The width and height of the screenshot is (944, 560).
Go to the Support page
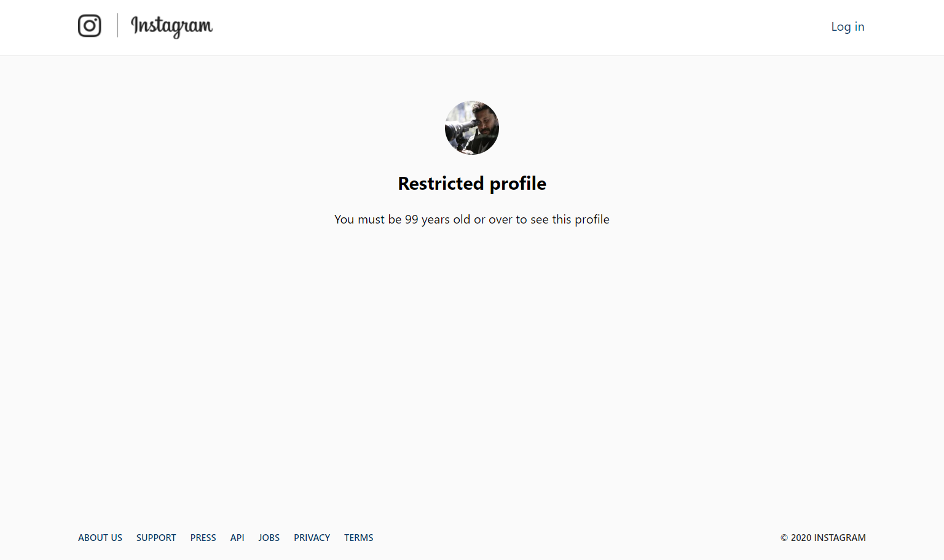pos(156,538)
